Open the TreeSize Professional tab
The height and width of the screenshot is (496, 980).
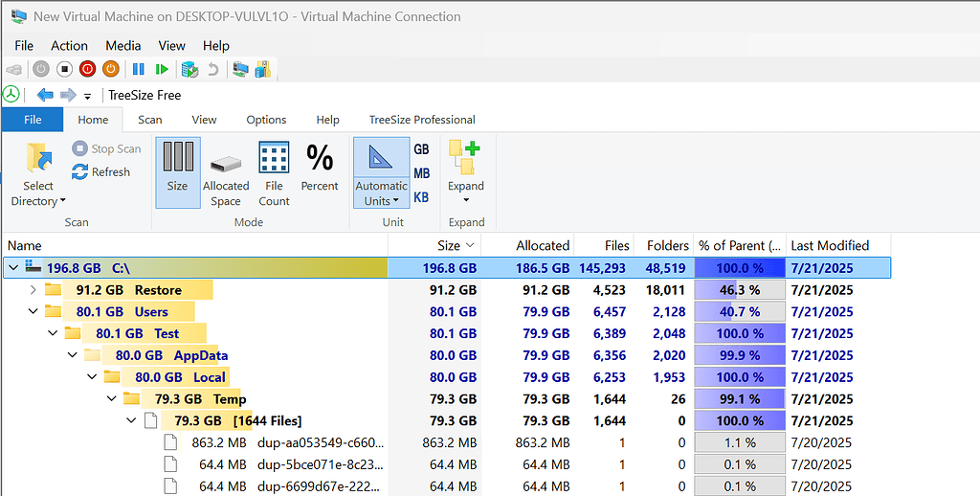click(422, 120)
